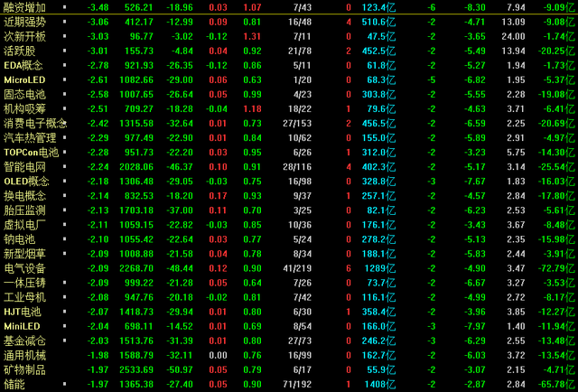This screenshot has width=578, height=392.
Task: Click the 新型烟草 sector name
Action: (x=24, y=254)
